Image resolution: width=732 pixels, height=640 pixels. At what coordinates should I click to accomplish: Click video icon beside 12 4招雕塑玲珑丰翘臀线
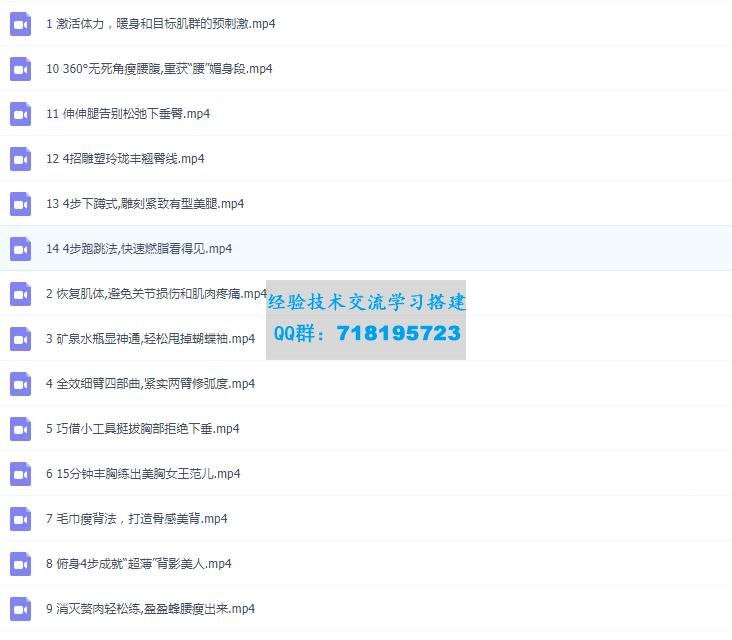[x=21, y=159]
